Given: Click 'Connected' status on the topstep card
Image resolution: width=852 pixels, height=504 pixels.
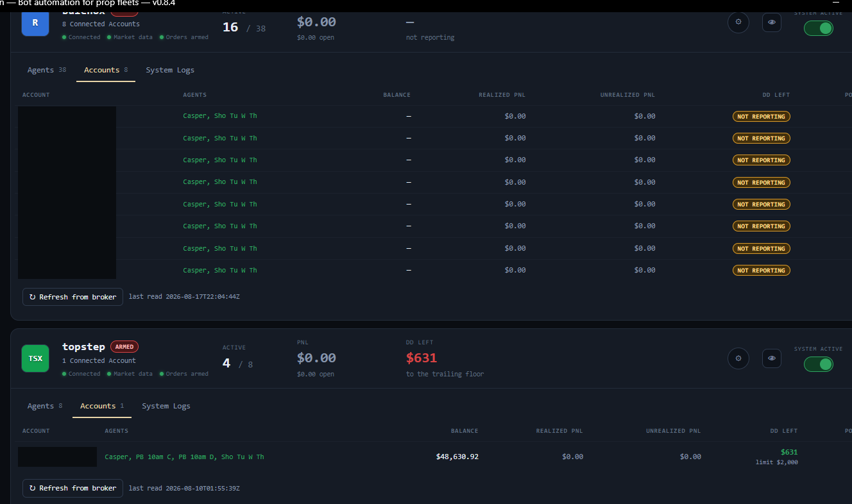Looking at the screenshot, I should coord(81,374).
